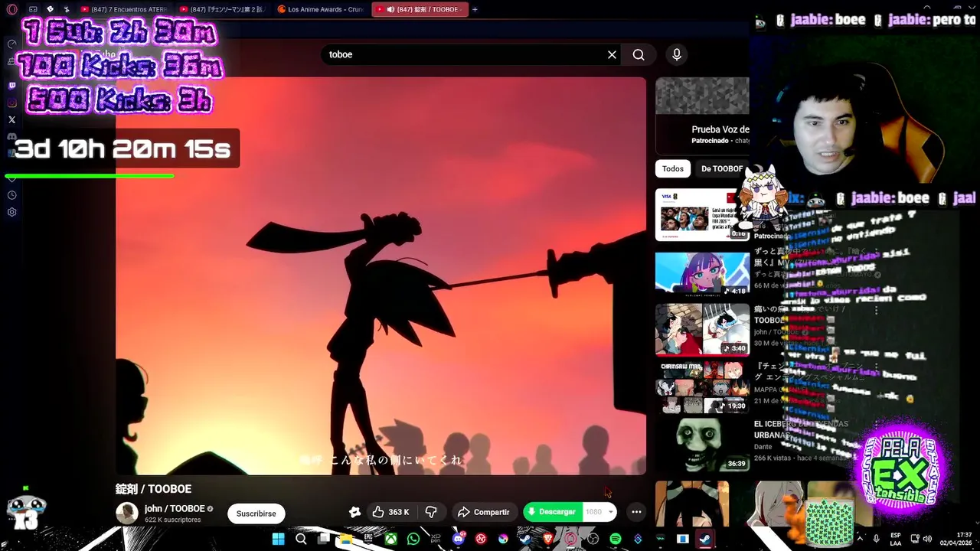The width and height of the screenshot is (980, 551).
Task: Open the tray microphone icon
Action: coord(876,540)
